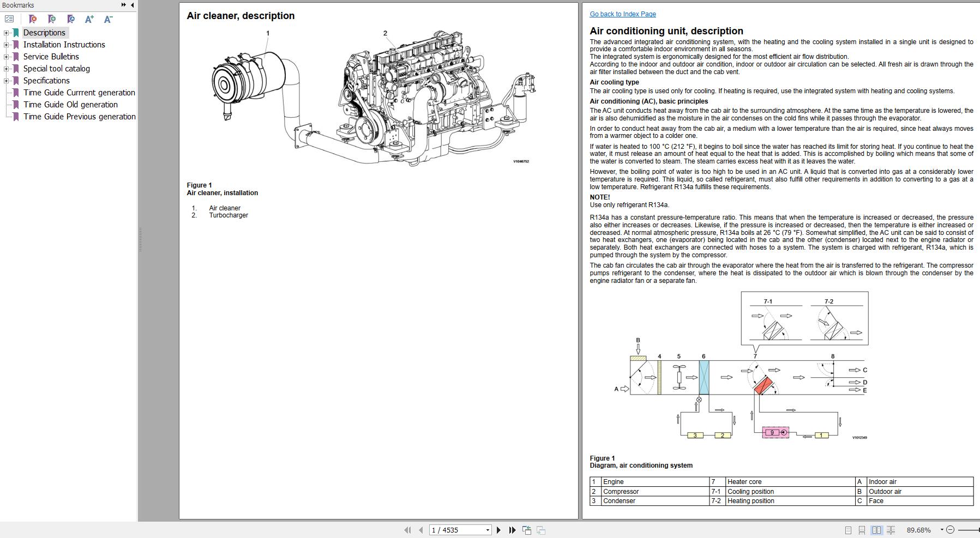The height and width of the screenshot is (538, 980).
Task: Click the 'Air cooling type' subheading
Action: [x=614, y=82]
